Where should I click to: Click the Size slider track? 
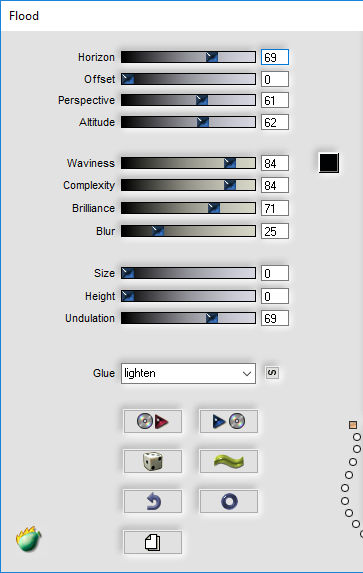click(188, 273)
